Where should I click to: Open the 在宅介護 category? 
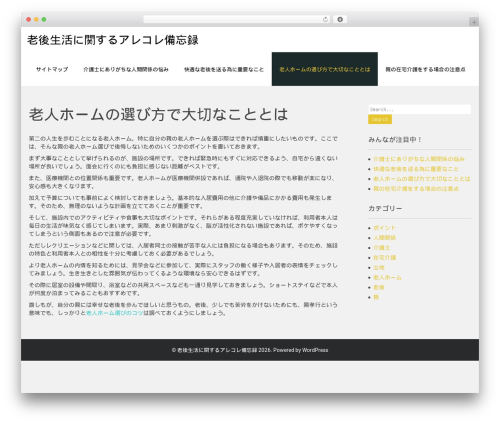pos(385,257)
